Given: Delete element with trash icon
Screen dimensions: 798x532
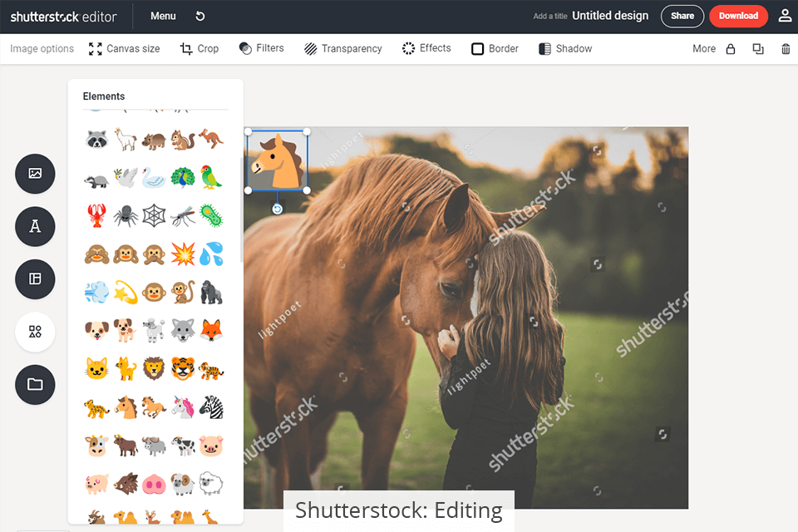Looking at the screenshot, I should click(x=786, y=49).
